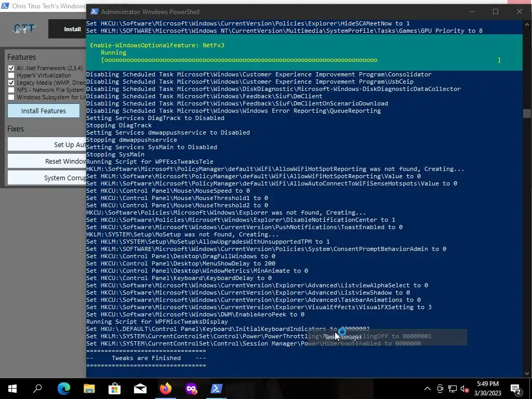Open the Windows Start menu
Image resolution: width=532 pixels, height=399 pixels.
12,389
